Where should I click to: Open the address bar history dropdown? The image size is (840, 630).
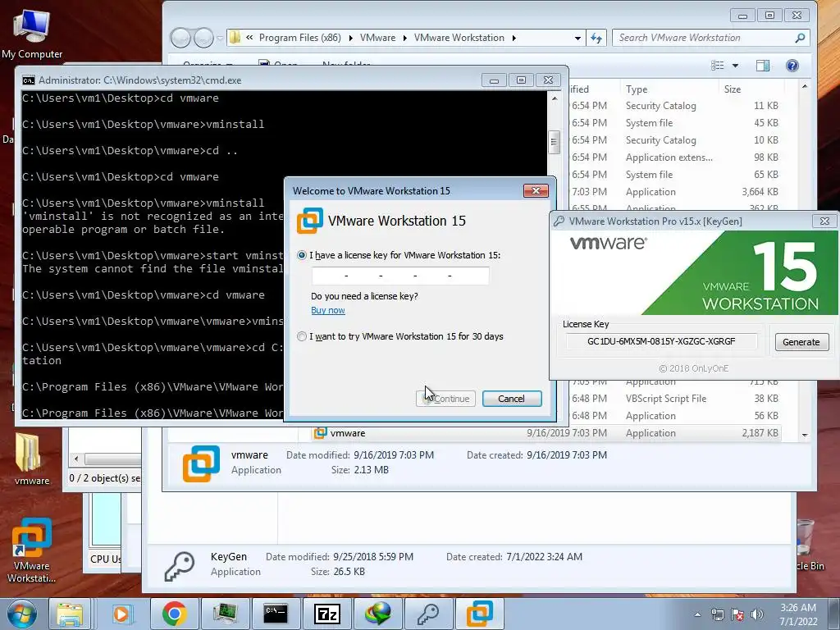(577, 38)
